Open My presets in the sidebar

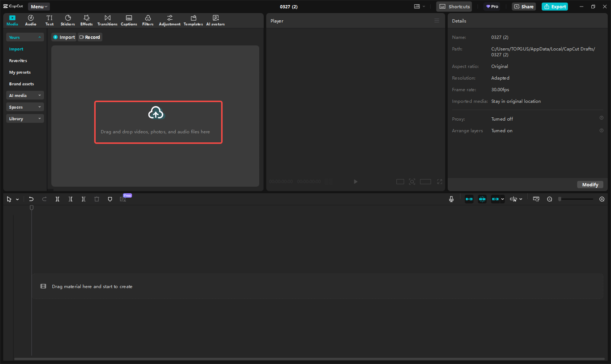point(20,72)
